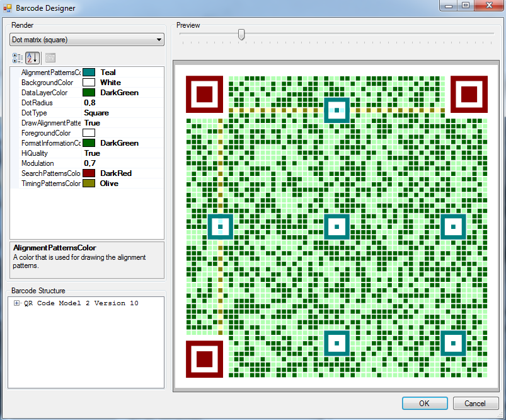This screenshot has height=420, width=506.
Task: Click the FormatInformationColor DarkGreen swatch
Action: click(x=89, y=143)
